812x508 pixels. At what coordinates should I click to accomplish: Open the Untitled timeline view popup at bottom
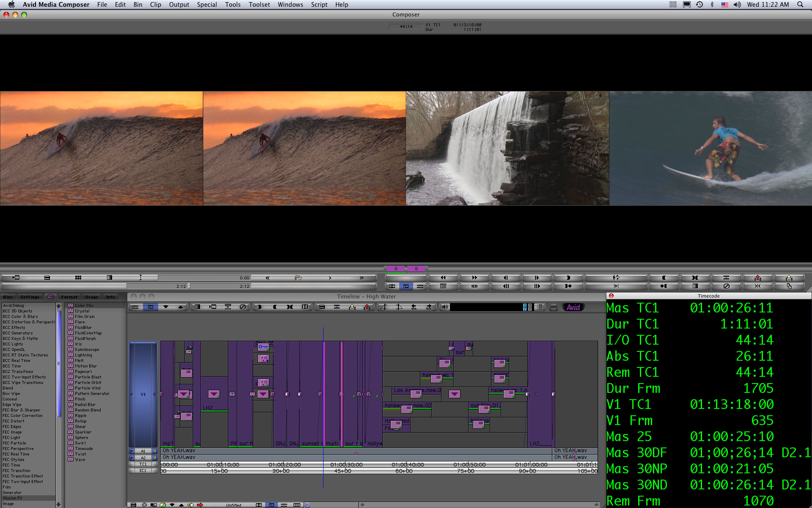coord(233,504)
